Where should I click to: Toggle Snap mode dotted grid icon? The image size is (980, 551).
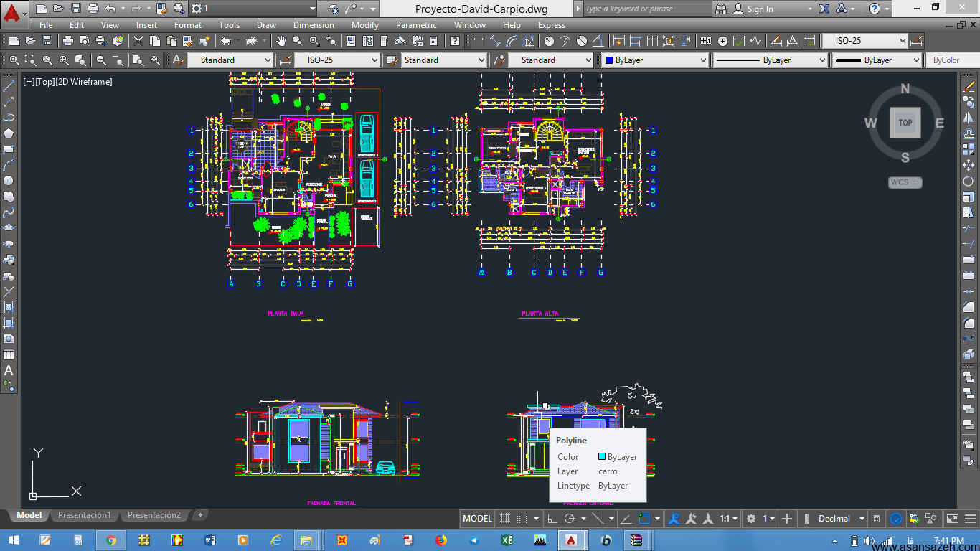[522, 519]
